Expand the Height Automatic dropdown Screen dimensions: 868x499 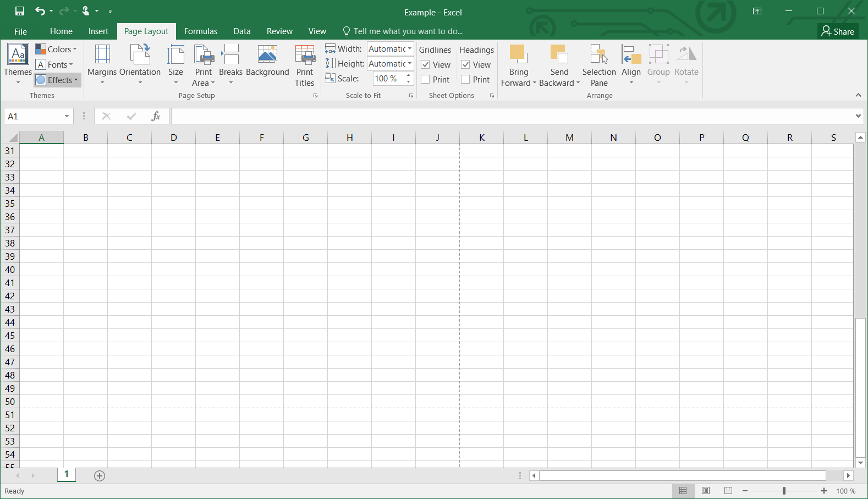tap(409, 64)
